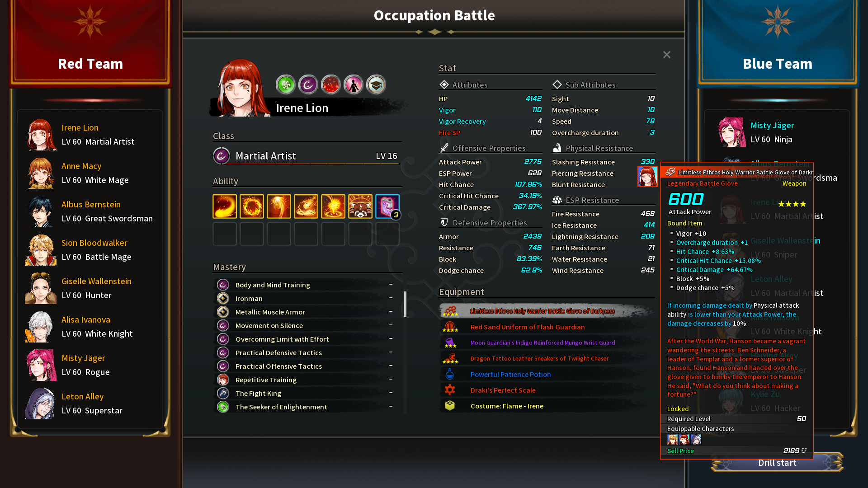Click the explosion burst ability icon
The width and height of the screenshot is (868, 488).
[x=333, y=206]
